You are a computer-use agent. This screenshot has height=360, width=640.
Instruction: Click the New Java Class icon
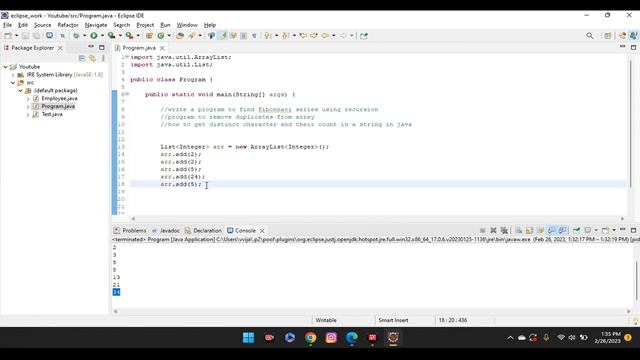point(161,36)
